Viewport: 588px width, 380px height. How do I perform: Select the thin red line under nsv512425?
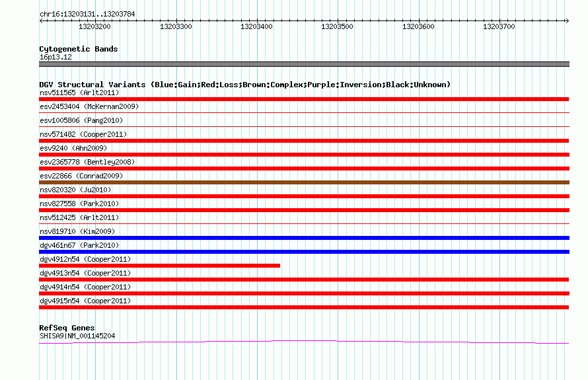point(304,223)
